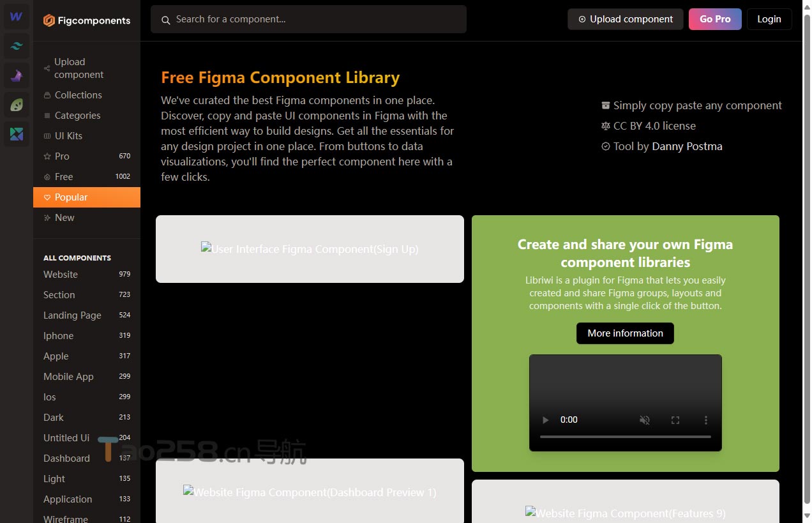
Task: Focus the Search for a component field
Action: [308, 19]
